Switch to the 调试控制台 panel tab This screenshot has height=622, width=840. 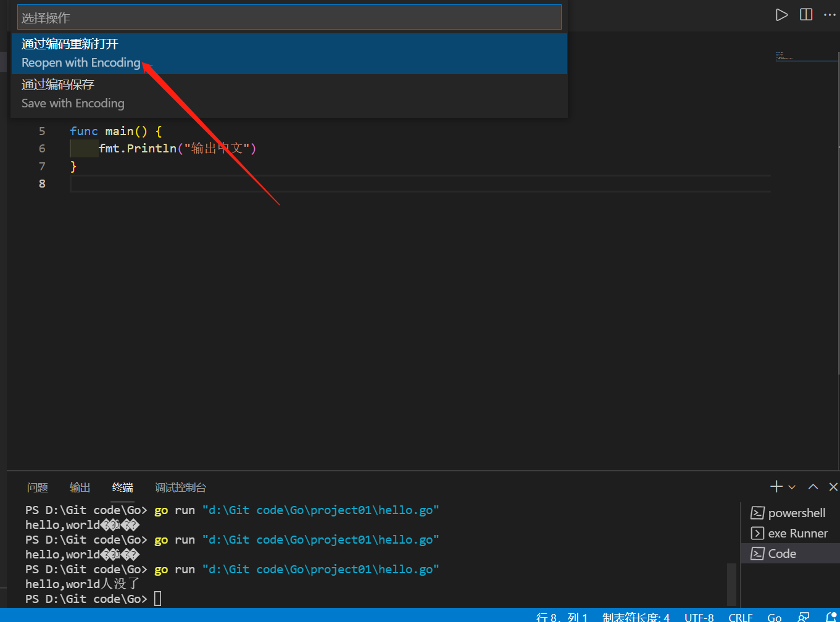180,487
